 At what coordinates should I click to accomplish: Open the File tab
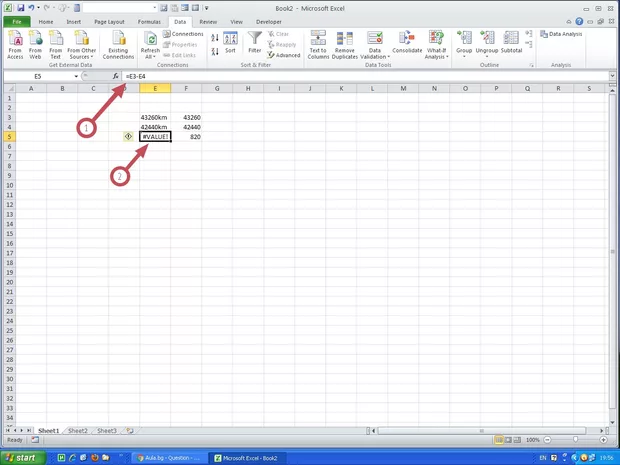pyautogui.click(x=17, y=22)
